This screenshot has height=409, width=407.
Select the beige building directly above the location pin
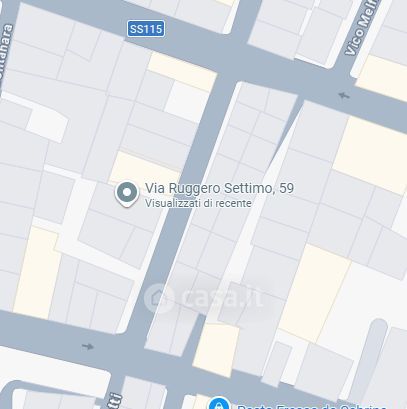click(144, 169)
